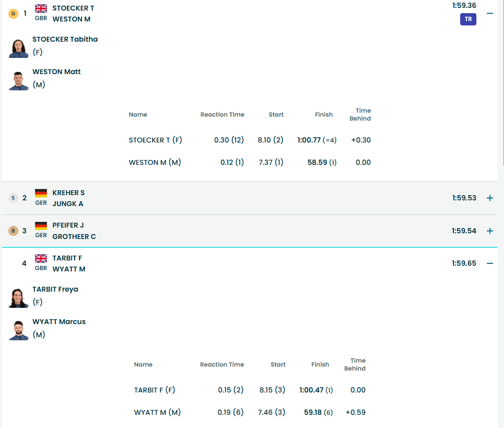504x428 pixels.
Task: Click the silver medal S icon
Action: pos(13,198)
